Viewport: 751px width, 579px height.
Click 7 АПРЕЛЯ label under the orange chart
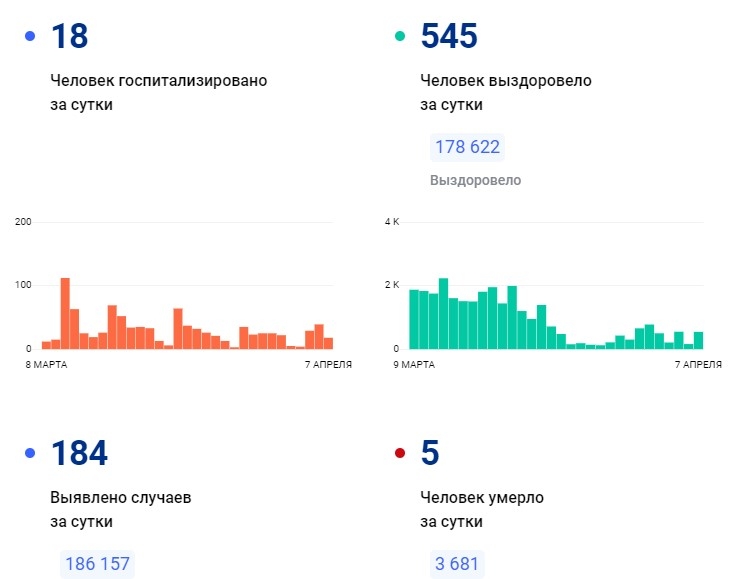[328, 365]
